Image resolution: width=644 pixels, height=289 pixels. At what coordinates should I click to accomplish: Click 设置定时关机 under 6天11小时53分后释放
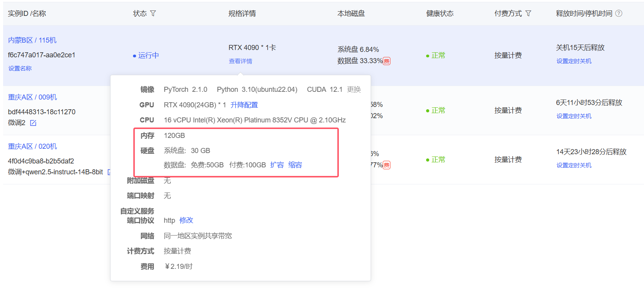[574, 116]
